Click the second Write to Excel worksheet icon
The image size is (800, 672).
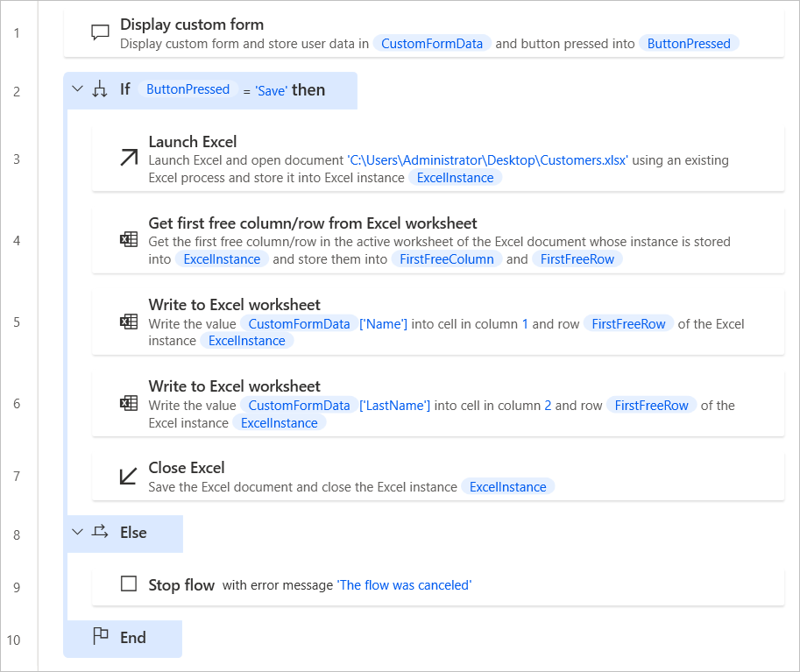click(128, 403)
